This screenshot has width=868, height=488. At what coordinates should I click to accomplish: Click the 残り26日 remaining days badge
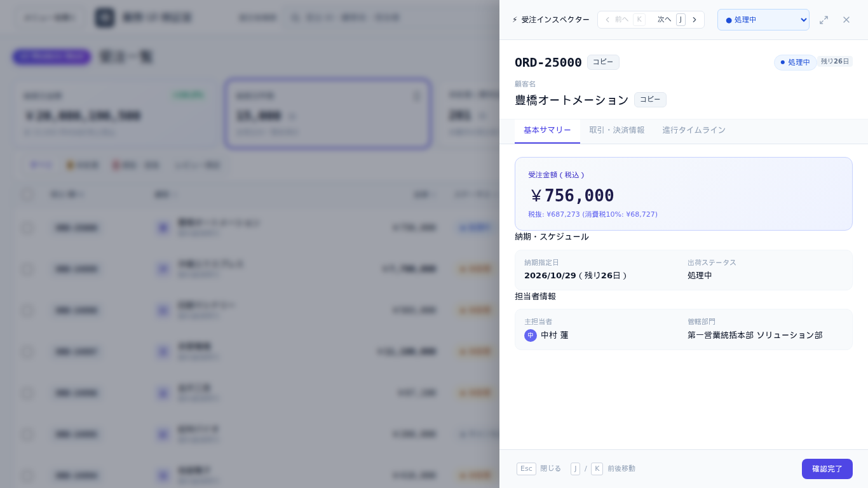point(835,62)
